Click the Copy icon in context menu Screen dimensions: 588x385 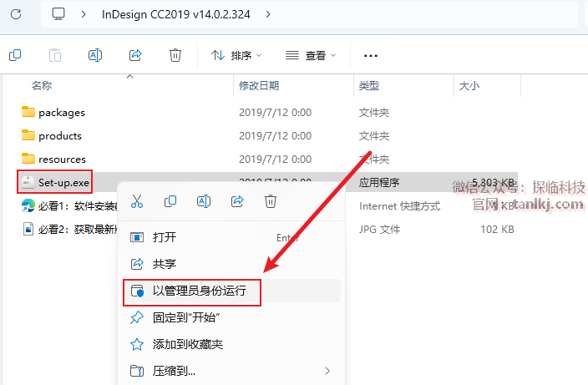170,201
